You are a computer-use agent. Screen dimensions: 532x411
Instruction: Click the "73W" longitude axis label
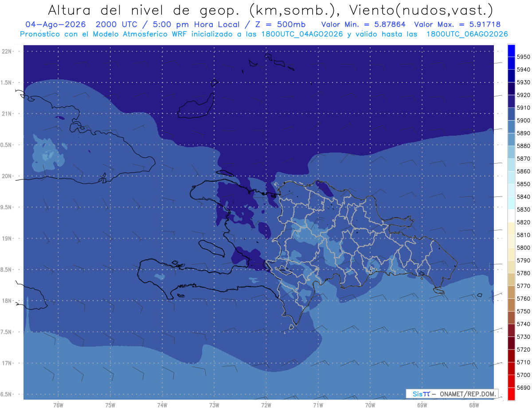pos(214,405)
